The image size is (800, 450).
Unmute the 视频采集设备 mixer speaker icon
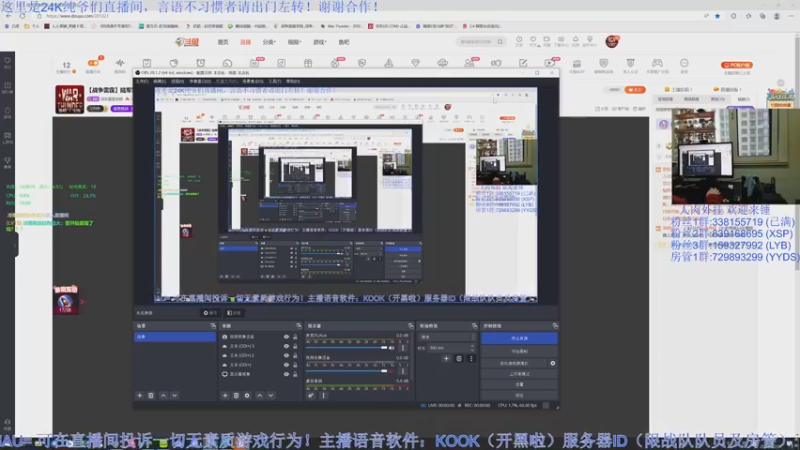pos(391,371)
